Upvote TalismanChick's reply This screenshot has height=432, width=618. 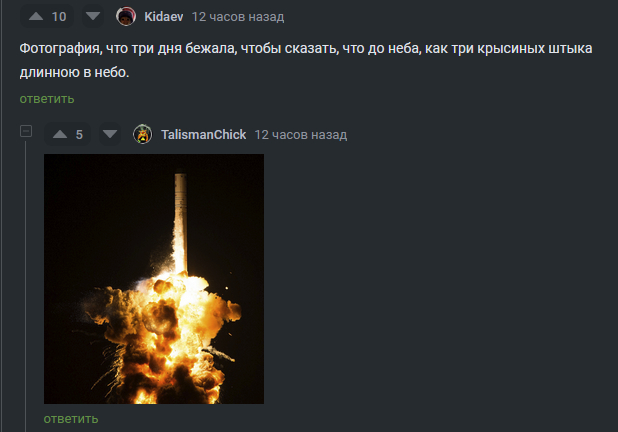click(x=60, y=134)
